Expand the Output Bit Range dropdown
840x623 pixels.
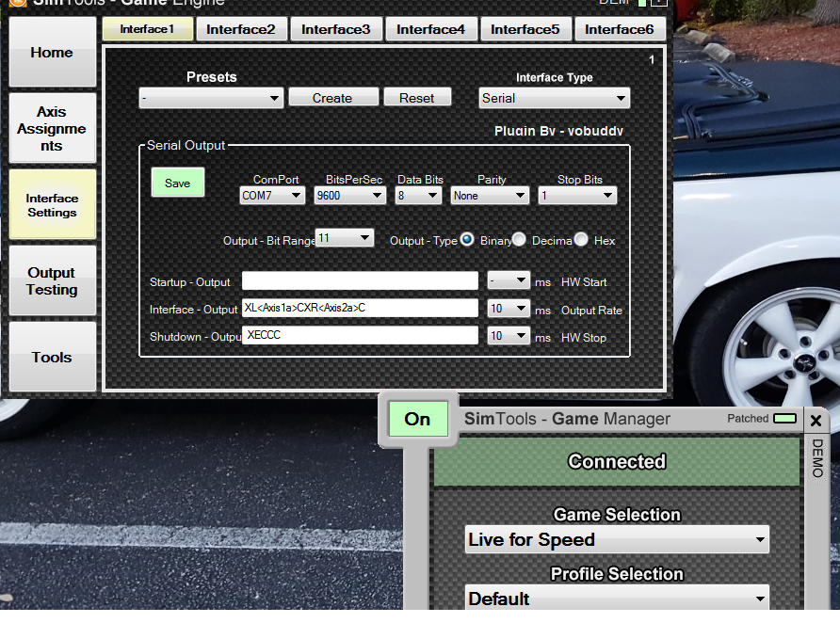[345, 238]
